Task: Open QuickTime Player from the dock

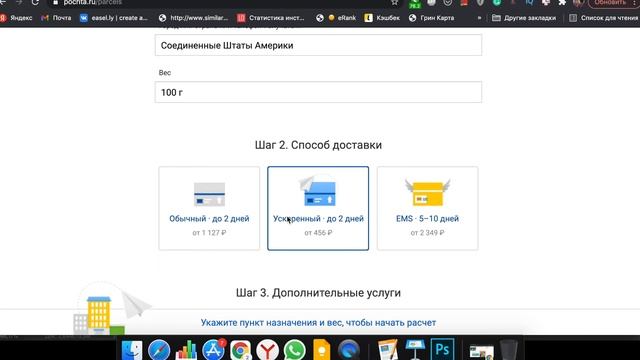Action: point(349,350)
